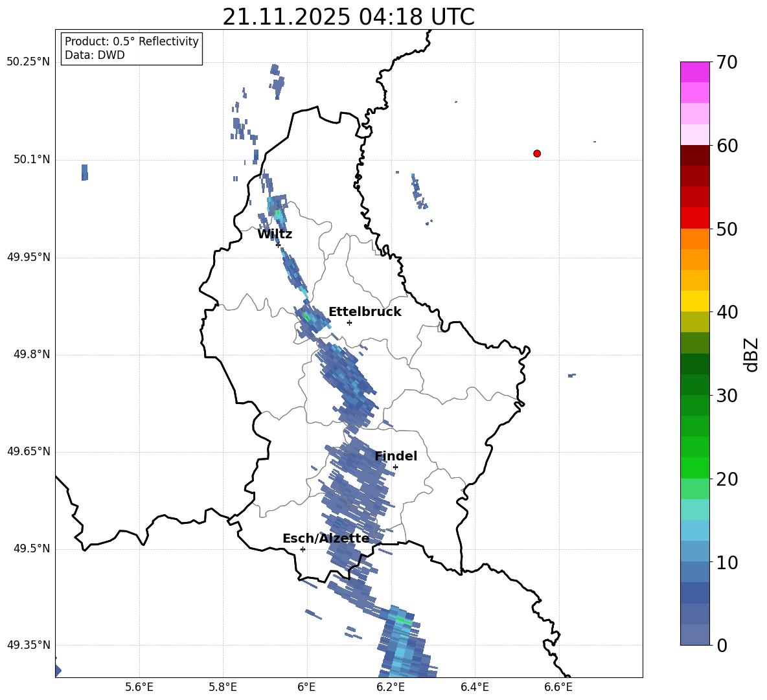Click the Ettelbruck city label
Screen dimensions: 767x700
point(365,312)
